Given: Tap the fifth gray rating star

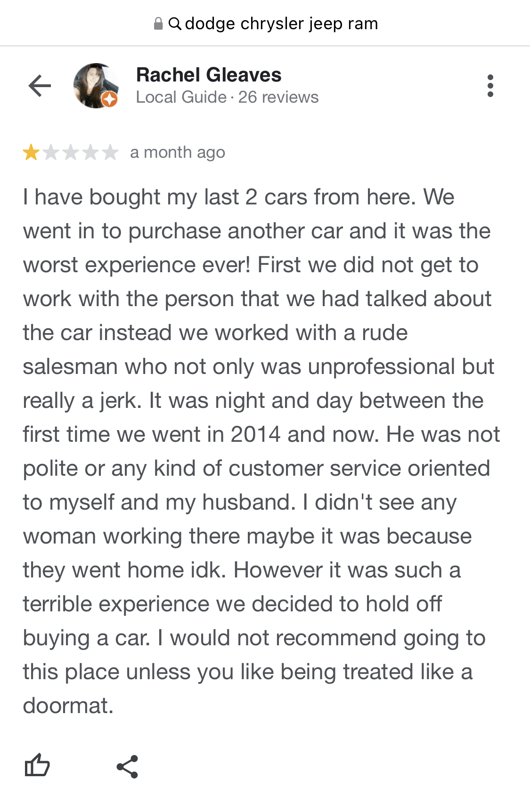Looking at the screenshot, I should click(110, 153).
